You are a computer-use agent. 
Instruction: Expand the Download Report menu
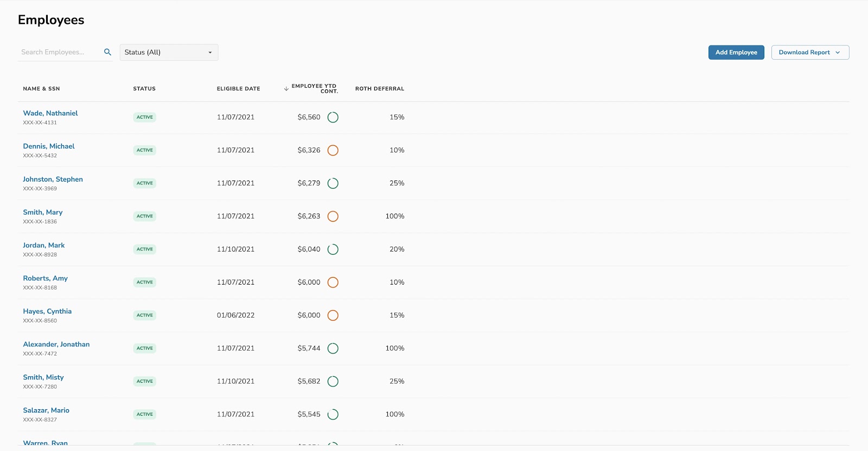(810, 53)
